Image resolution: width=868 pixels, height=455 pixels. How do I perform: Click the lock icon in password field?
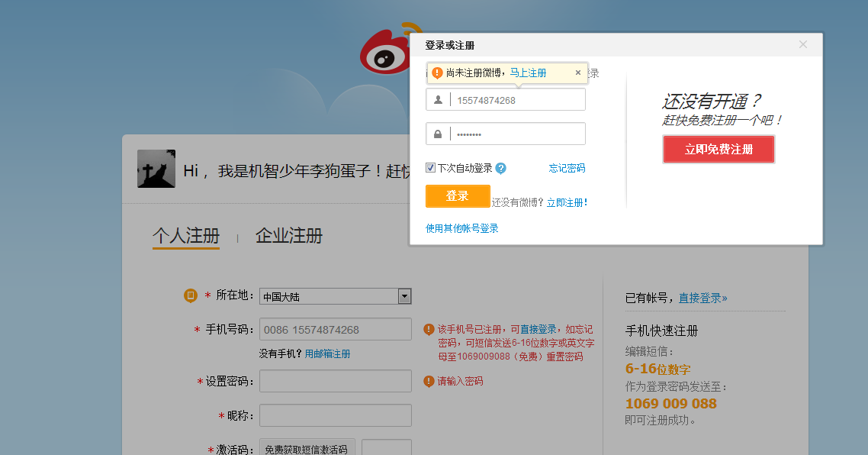(x=438, y=134)
